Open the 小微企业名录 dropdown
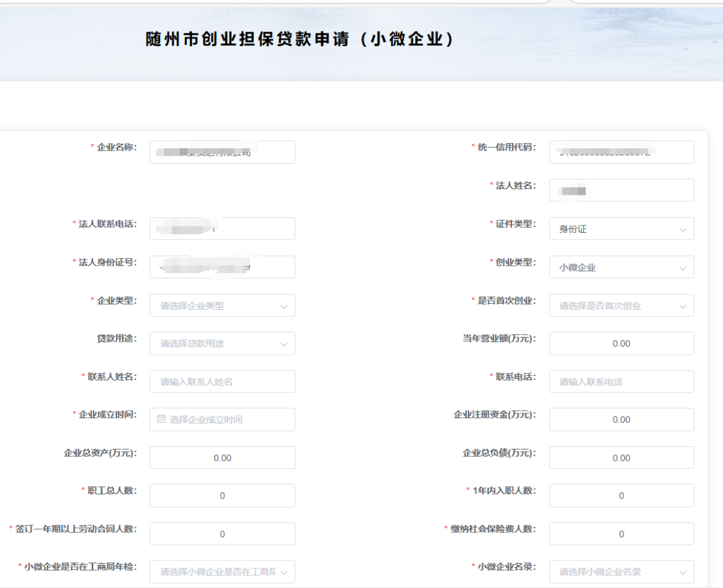The image size is (723, 588). [621, 572]
